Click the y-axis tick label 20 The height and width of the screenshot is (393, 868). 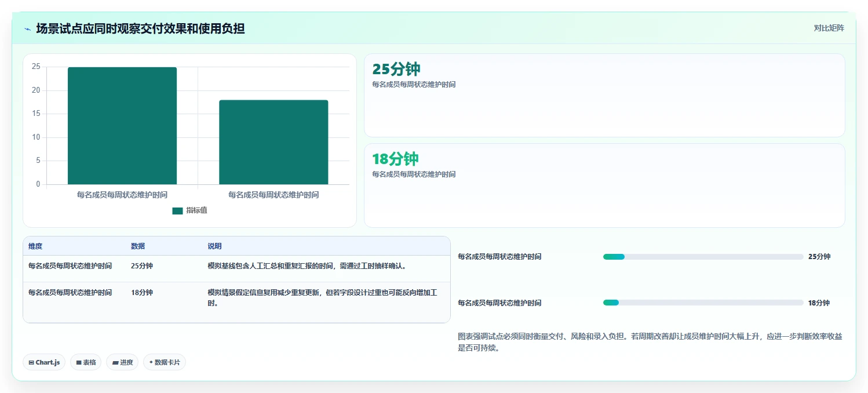[x=36, y=90]
